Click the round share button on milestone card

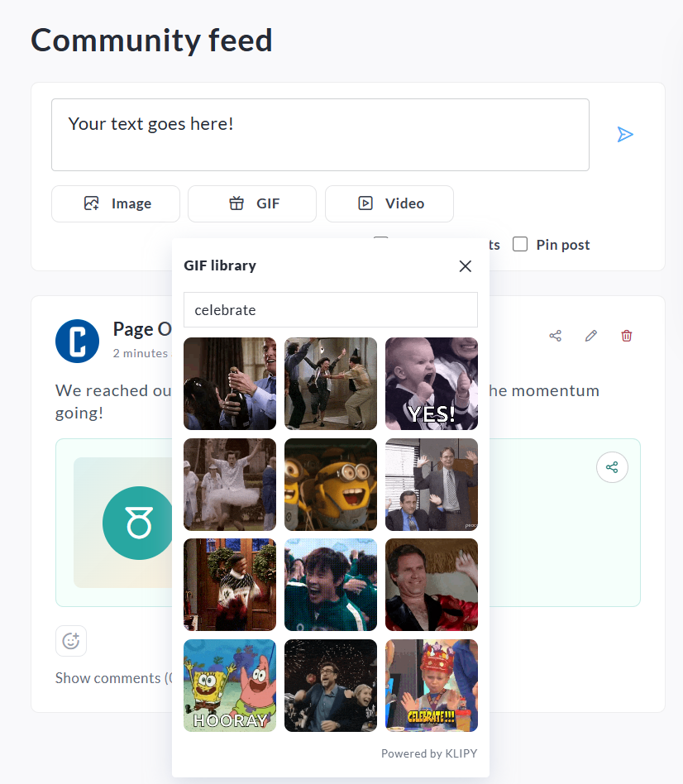click(612, 467)
